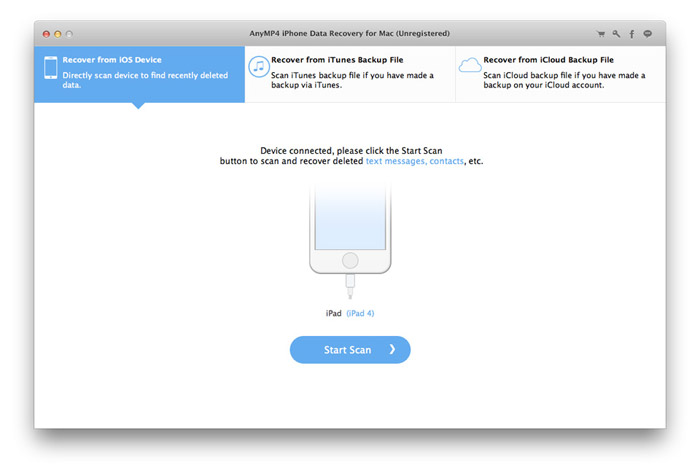Maximize the window using the green button
The width and height of the screenshot is (700, 476).
[x=70, y=33]
